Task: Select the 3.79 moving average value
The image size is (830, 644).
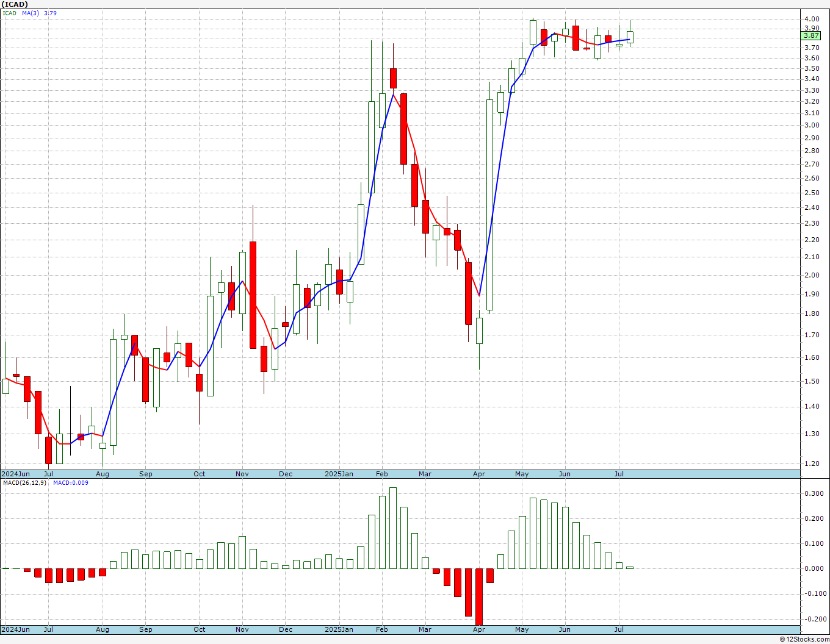Action: coord(50,13)
